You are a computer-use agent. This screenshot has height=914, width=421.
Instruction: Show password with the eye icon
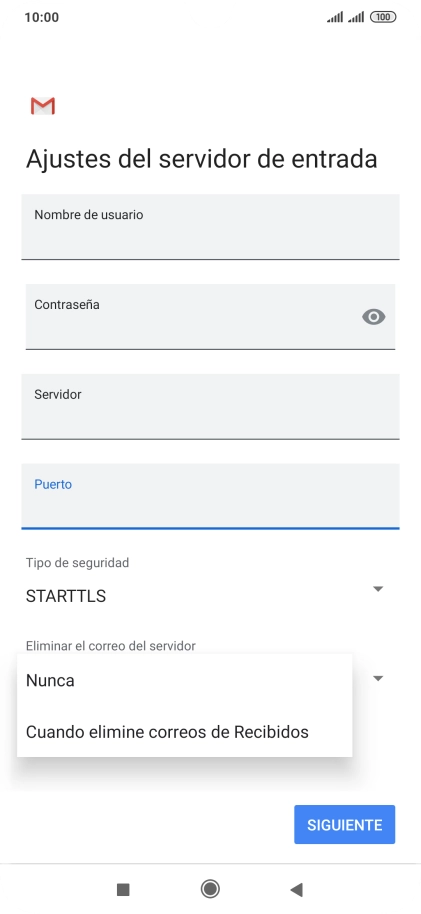click(374, 317)
